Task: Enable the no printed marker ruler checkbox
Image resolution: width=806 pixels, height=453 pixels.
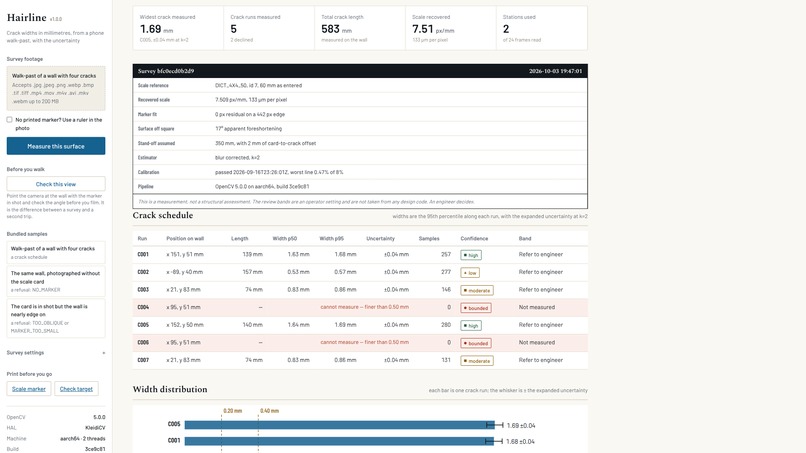Action: [9, 120]
